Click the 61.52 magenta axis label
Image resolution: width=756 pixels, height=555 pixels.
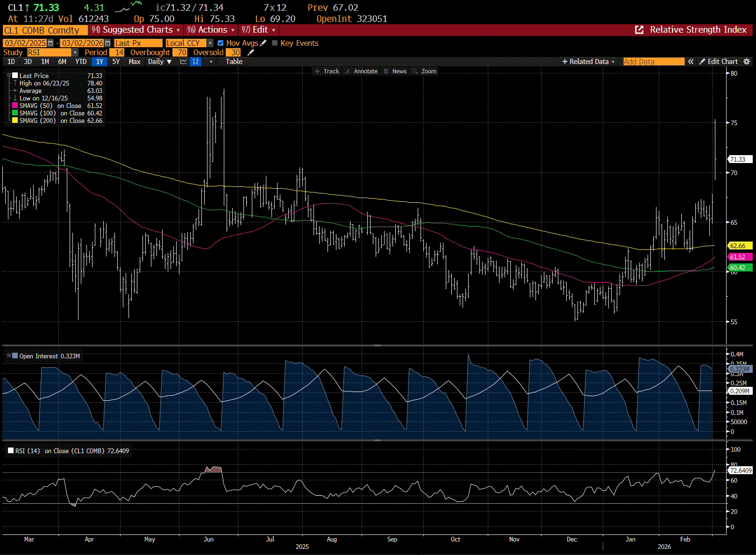point(740,257)
